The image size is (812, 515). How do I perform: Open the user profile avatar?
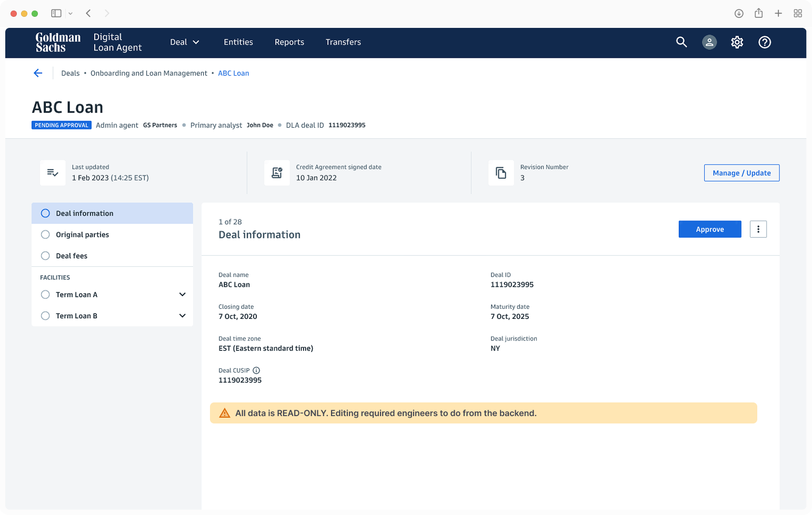click(x=709, y=42)
